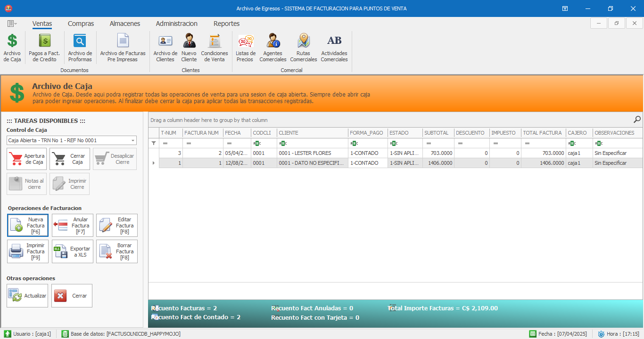Click Exportar a XLS button
The width and height of the screenshot is (644, 339).
tap(72, 251)
